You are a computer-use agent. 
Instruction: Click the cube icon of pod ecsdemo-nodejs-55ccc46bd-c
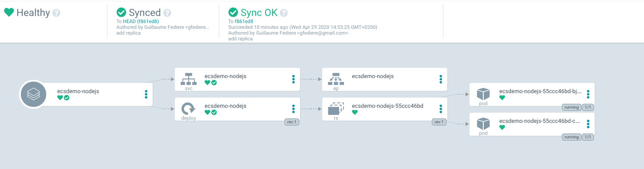pos(483,123)
